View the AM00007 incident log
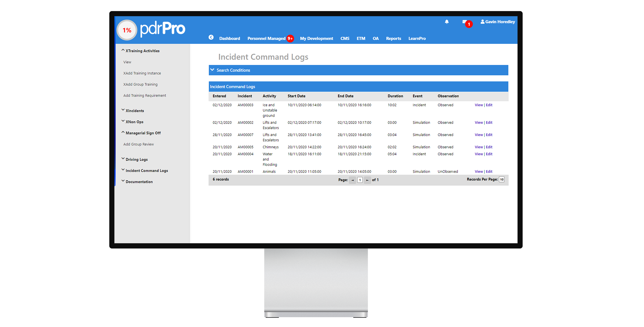The height and width of the screenshot is (327, 644). click(478, 135)
